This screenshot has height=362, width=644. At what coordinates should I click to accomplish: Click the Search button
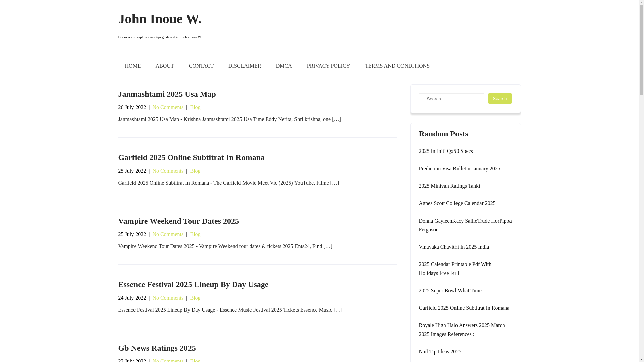(x=500, y=98)
